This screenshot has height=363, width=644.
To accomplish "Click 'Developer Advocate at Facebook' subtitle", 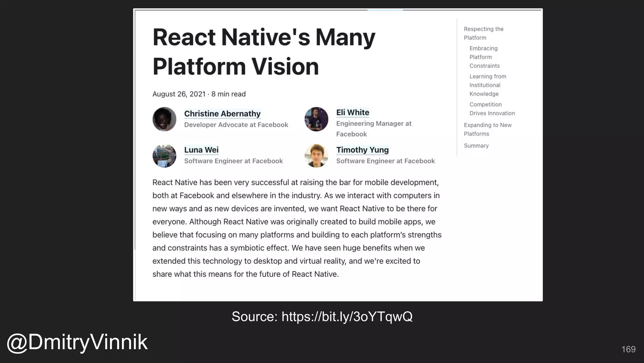I will coord(236,125).
